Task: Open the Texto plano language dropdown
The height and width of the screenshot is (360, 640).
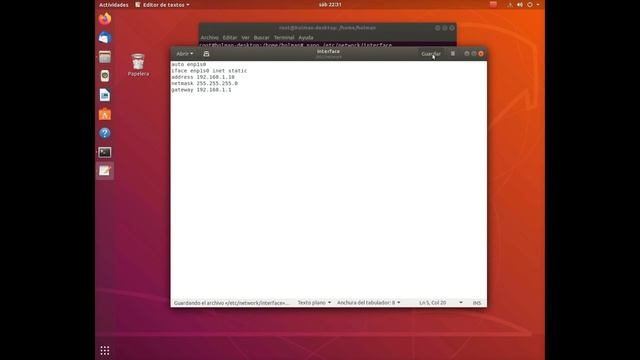Action: (314, 303)
